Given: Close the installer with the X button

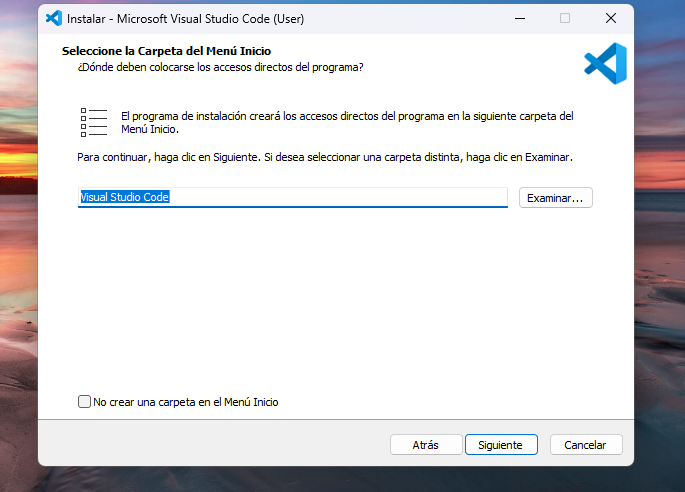Looking at the screenshot, I should click(x=610, y=18).
